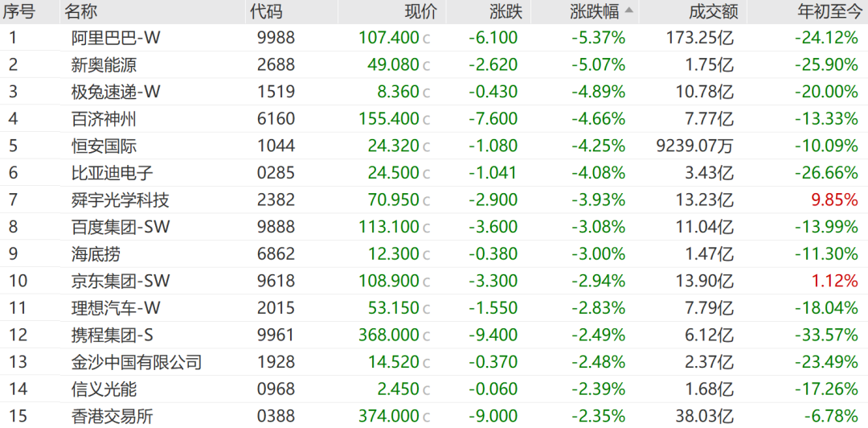Click the 海底捞 row

click(434, 253)
